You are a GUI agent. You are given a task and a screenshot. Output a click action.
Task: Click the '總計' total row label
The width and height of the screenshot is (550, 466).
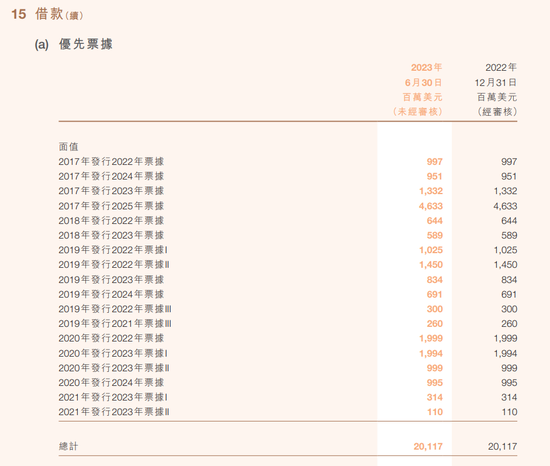[x=68, y=446]
